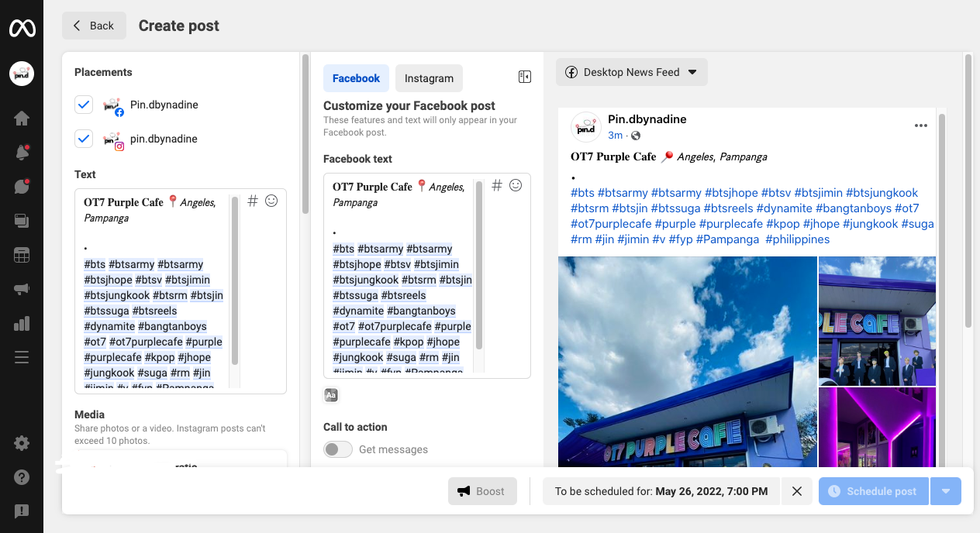The image size is (980, 533).
Task: Open Notifications bell in sidebar
Action: (x=22, y=153)
